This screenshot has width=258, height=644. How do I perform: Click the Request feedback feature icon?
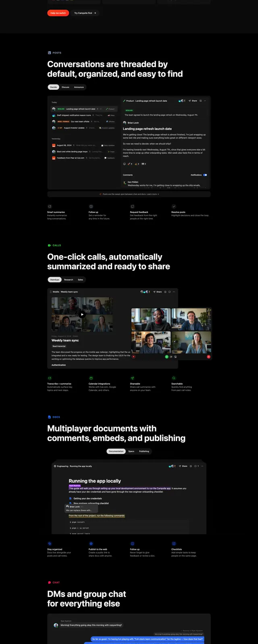132,206
